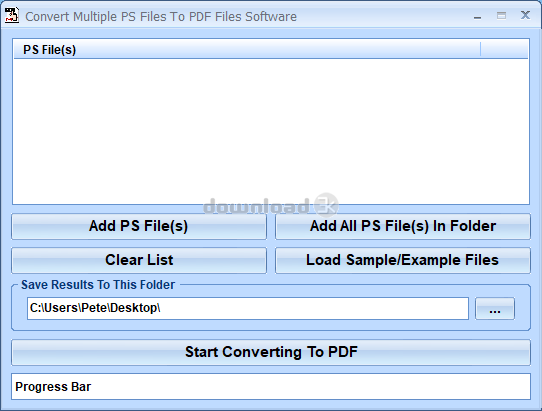
Task: Click the column divider in list header
Action: coord(480,49)
